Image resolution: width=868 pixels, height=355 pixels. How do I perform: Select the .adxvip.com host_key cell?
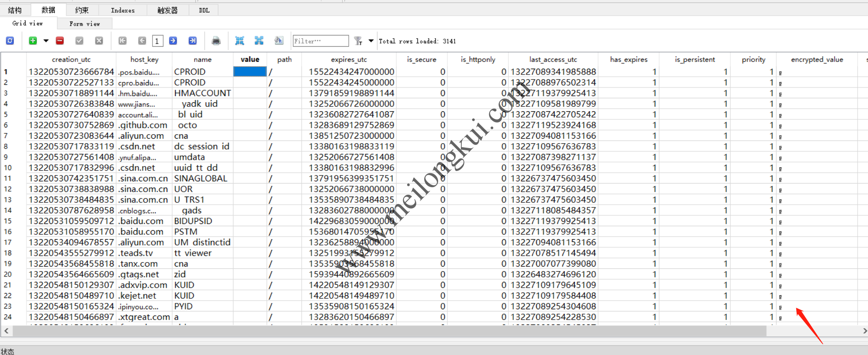144,285
